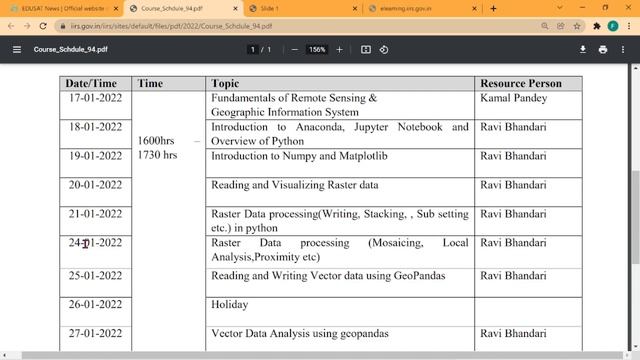The image size is (640, 360).
Task: Click Vector Data Analysis using geopandas
Action: pos(300,334)
